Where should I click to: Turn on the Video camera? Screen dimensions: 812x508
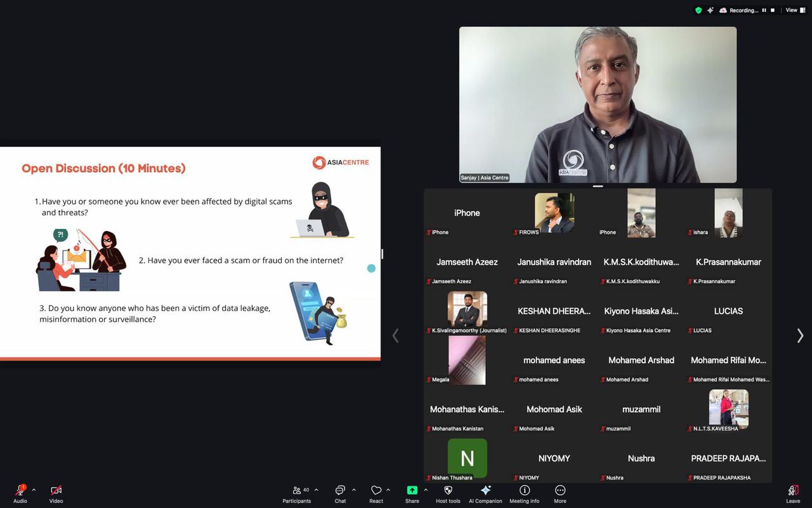tap(56, 490)
